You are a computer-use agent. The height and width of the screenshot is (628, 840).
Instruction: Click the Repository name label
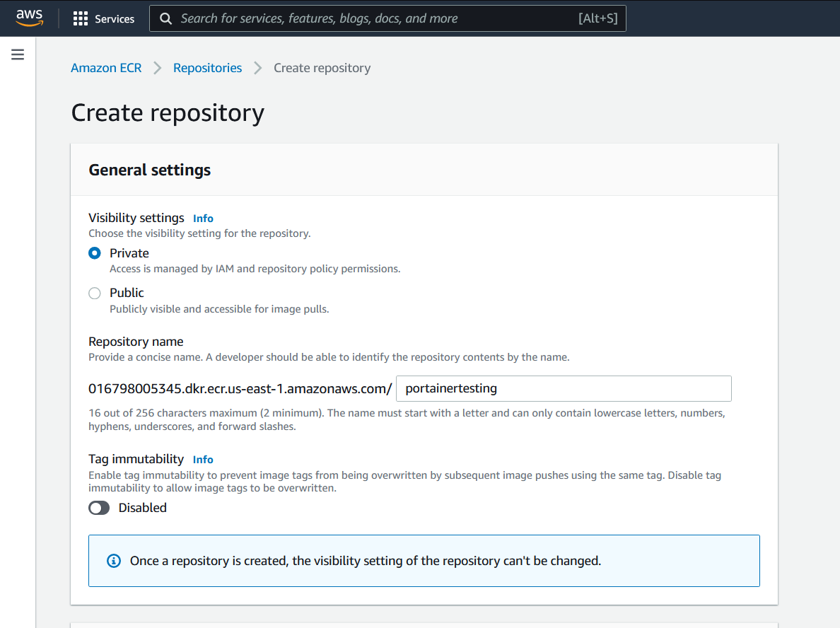click(136, 342)
